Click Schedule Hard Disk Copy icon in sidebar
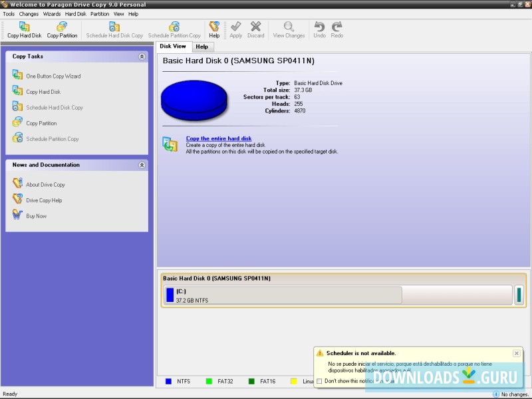Screen dimensions: 532x399 pyautogui.click(x=17, y=106)
